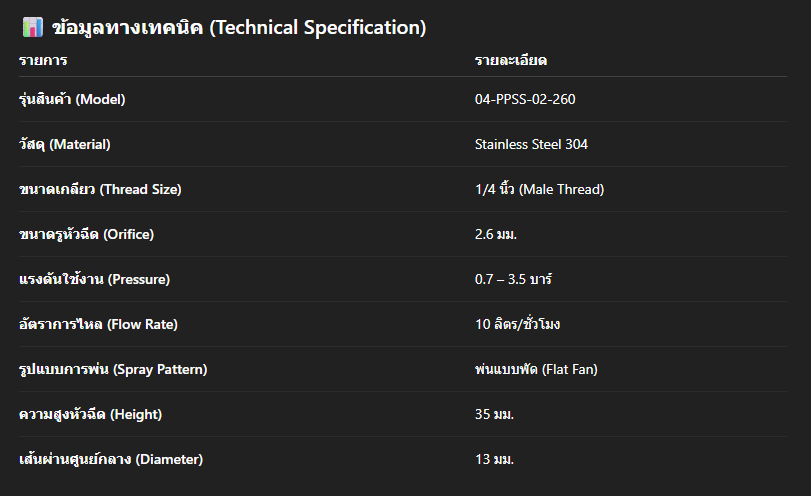Viewport: 811px width, 496px height.
Task: Select the Thread Size row label
Action: [100, 189]
